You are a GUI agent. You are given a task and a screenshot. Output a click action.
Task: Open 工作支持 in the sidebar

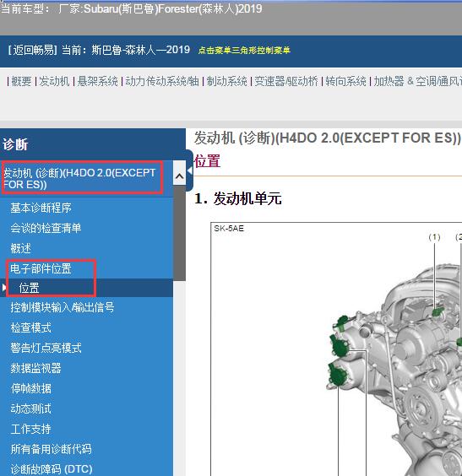[30, 429]
